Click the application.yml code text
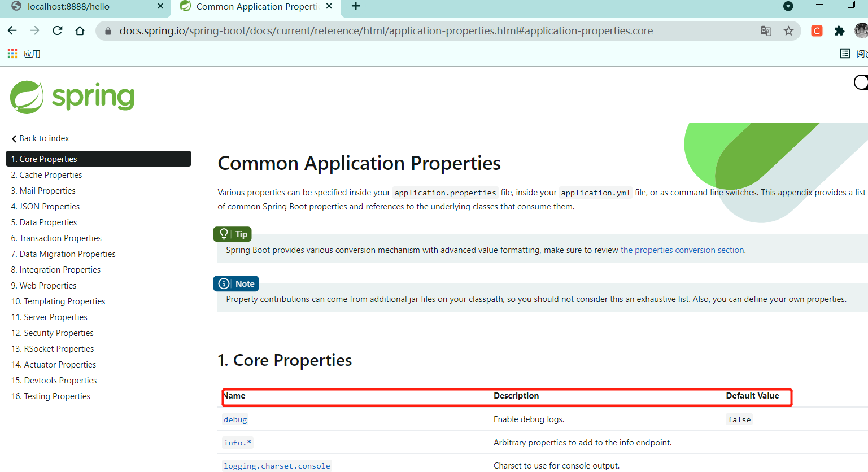 click(x=595, y=193)
